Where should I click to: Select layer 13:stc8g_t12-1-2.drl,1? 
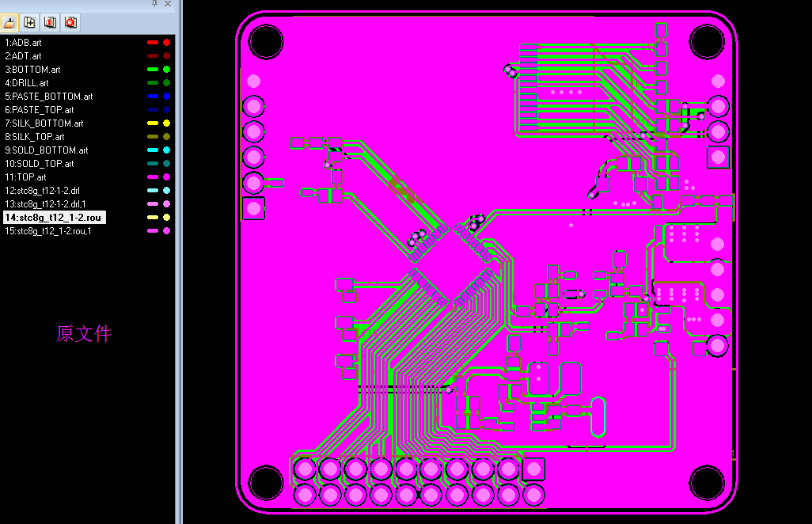(45, 204)
